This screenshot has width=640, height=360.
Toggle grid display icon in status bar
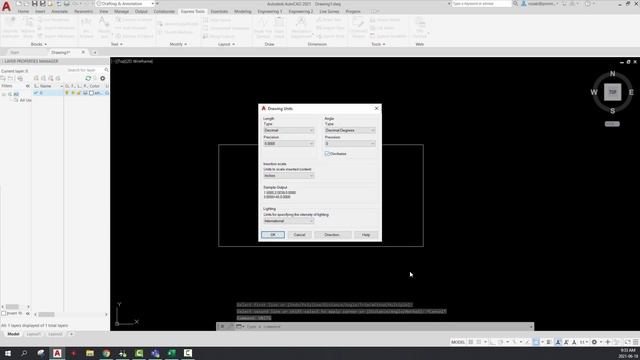pyautogui.click(x=471, y=342)
